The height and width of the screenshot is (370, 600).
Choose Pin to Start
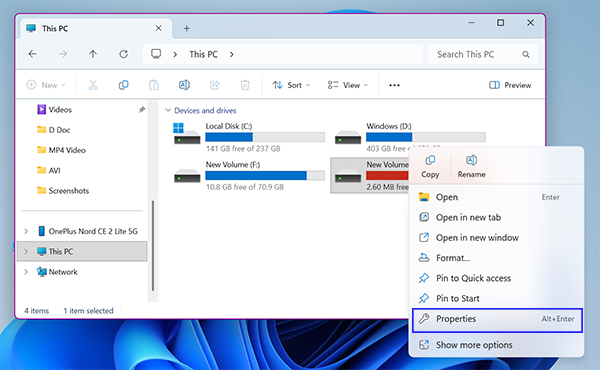[x=497, y=298]
